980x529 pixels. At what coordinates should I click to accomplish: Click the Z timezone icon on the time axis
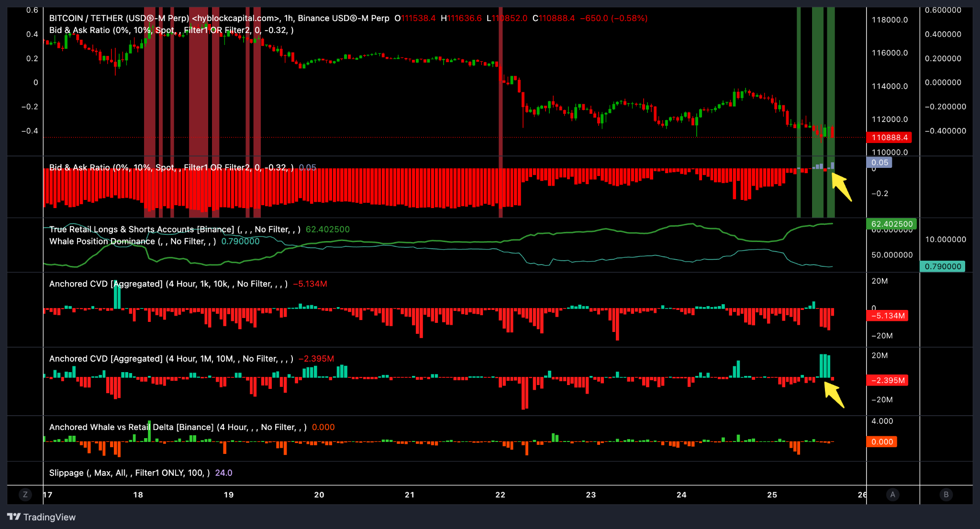click(25, 495)
